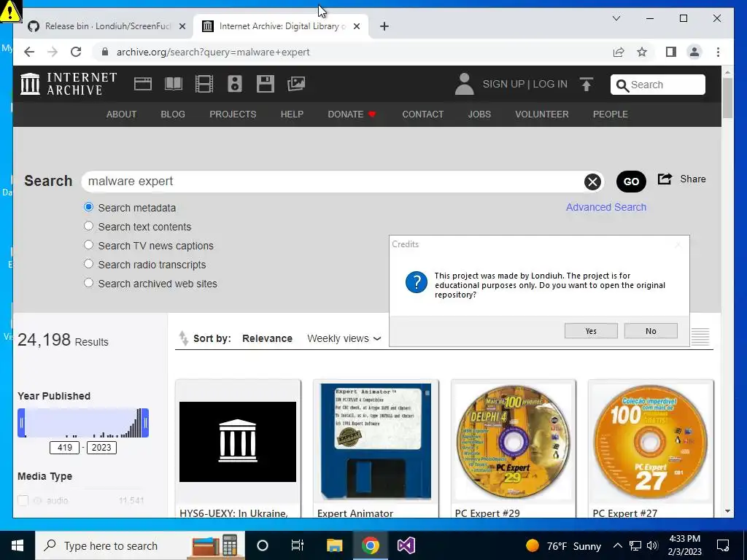This screenshot has width=747, height=560.
Task: Open Chrome side panel icon
Action: 671,52
